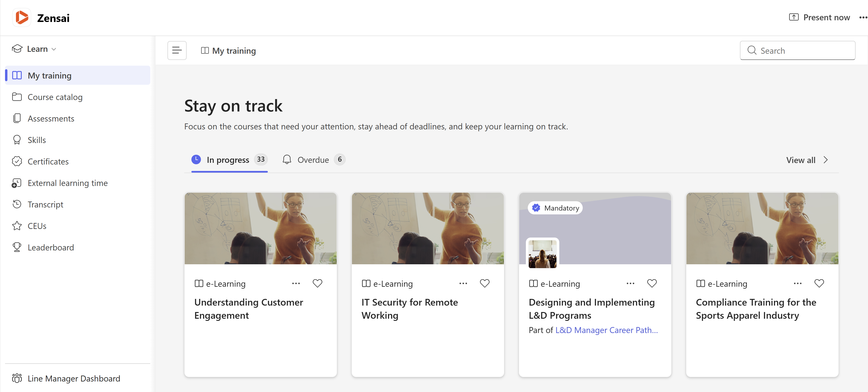868x392 pixels.
Task: Favorite Understanding Customer Engagement with heart
Action: [318, 284]
